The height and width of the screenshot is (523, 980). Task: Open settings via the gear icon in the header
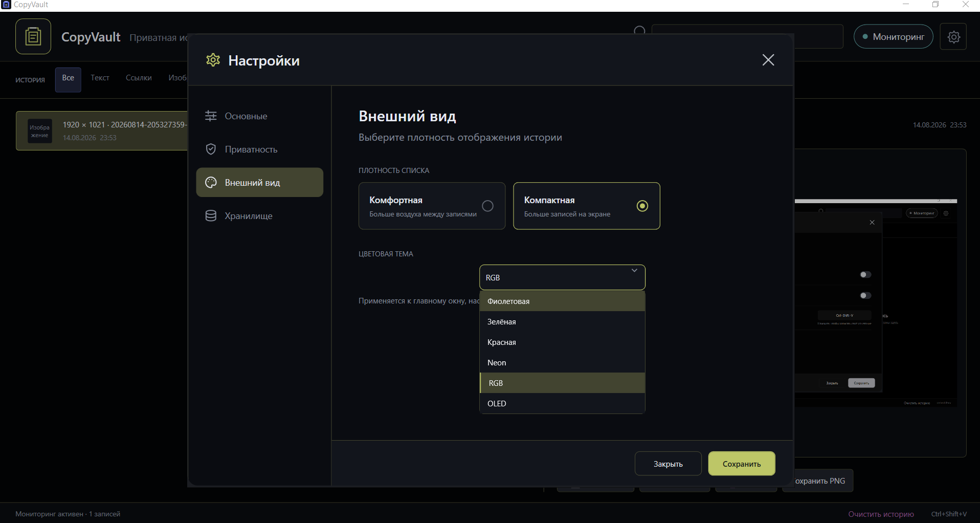coord(953,37)
